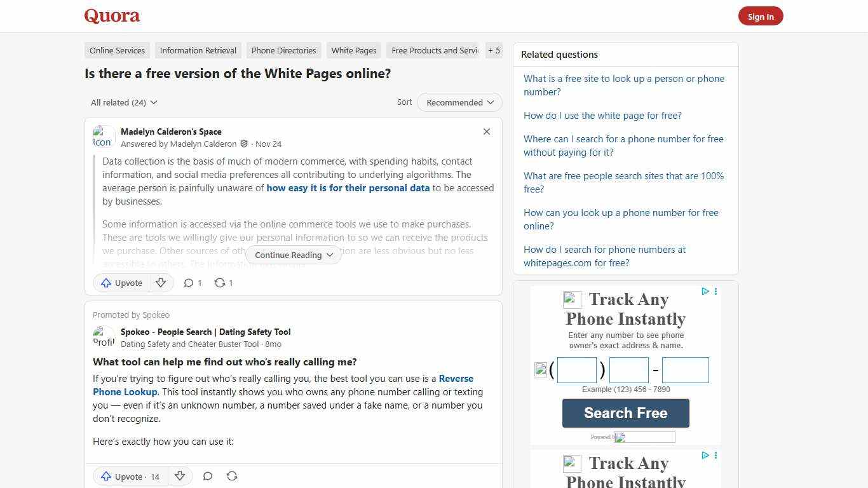Dismiss Madelyn Calderon's answer with the X
The height and width of the screenshot is (488, 868).
point(487,132)
